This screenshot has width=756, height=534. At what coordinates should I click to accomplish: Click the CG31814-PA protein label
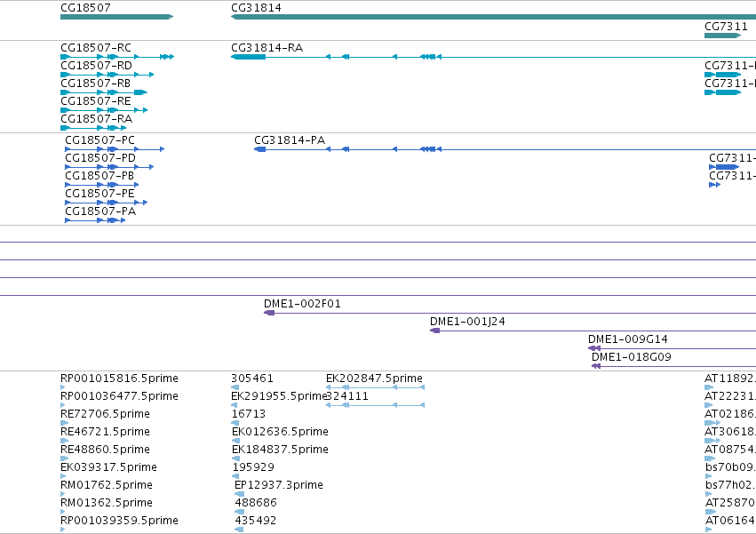click(x=290, y=140)
